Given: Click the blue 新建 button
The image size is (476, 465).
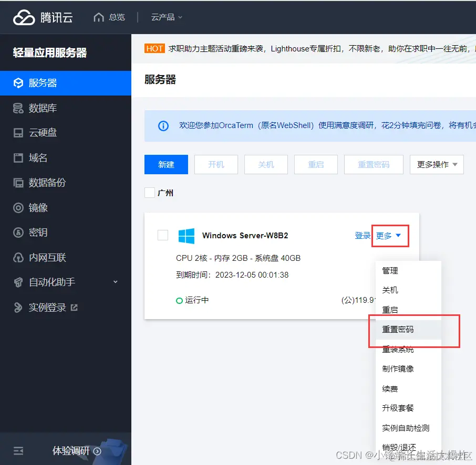Looking at the screenshot, I should (166, 164).
